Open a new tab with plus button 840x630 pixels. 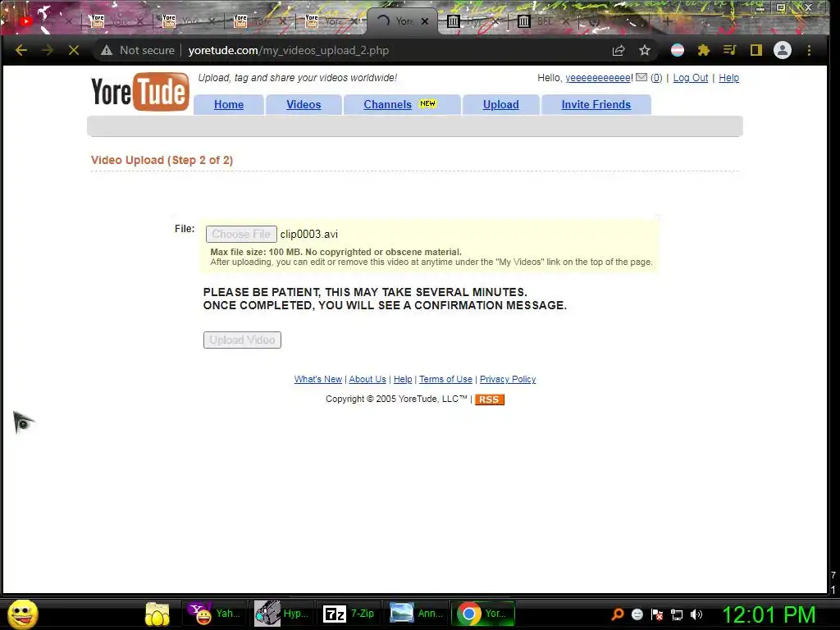click(667, 21)
